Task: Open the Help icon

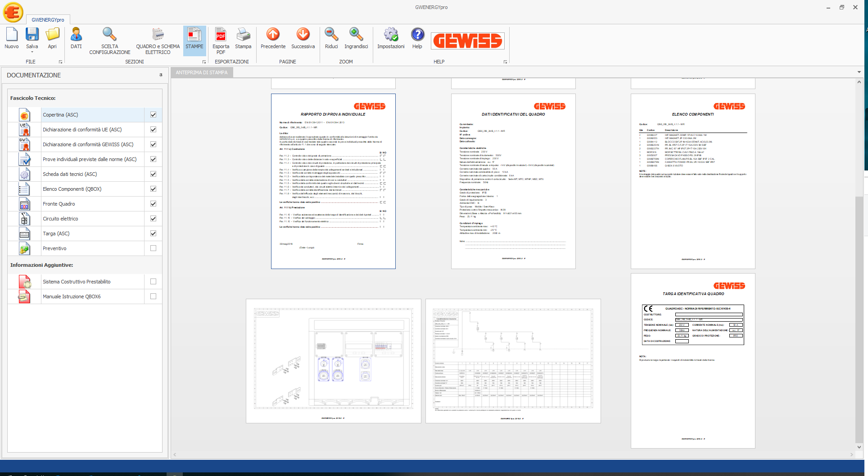Action: pyautogui.click(x=417, y=34)
